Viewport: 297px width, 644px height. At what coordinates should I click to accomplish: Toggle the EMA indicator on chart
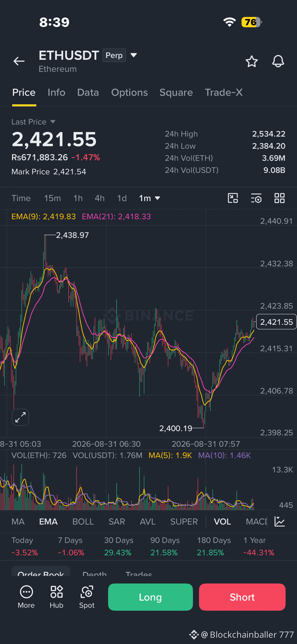(48, 521)
